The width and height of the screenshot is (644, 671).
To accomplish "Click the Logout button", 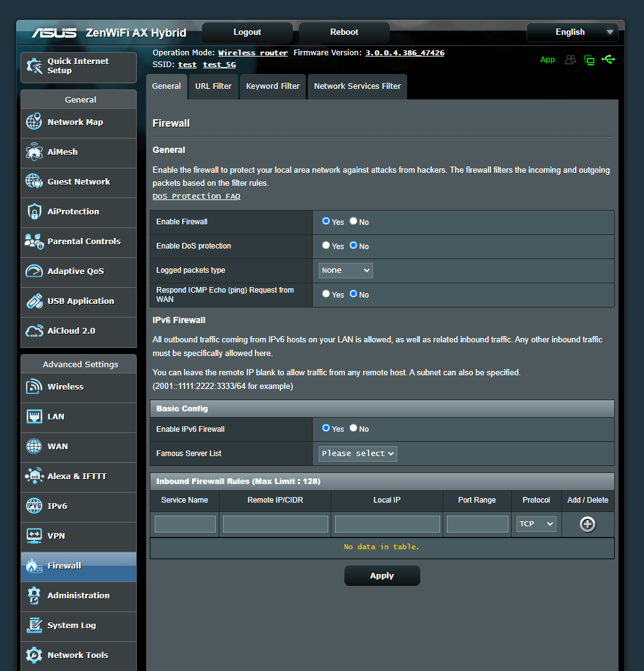I will click(247, 32).
